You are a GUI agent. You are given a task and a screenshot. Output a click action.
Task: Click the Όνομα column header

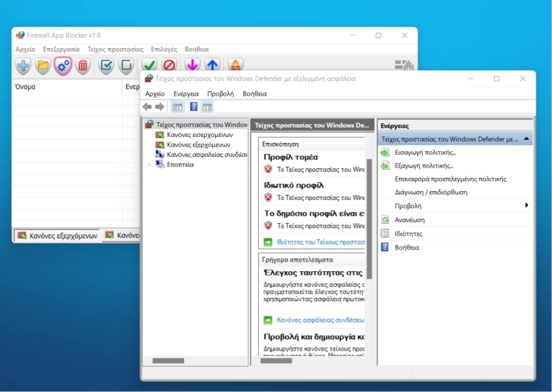[x=67, y=87]
